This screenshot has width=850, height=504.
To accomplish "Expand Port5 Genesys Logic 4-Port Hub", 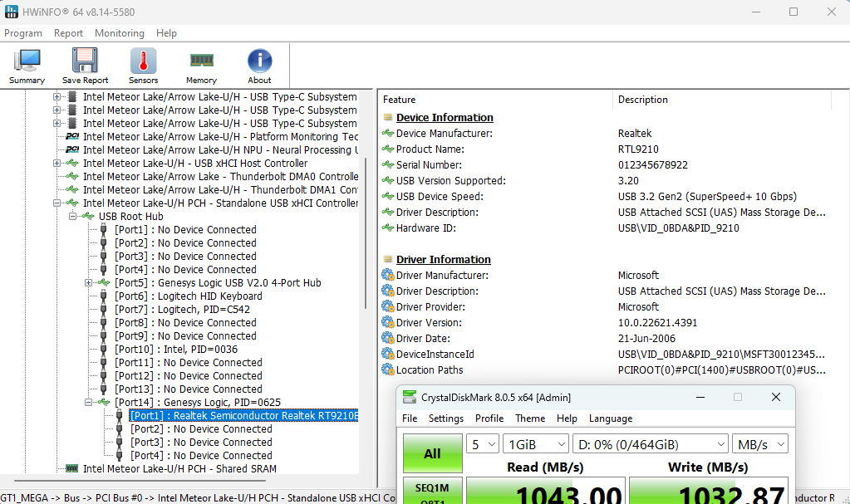I will coord(88,283).
